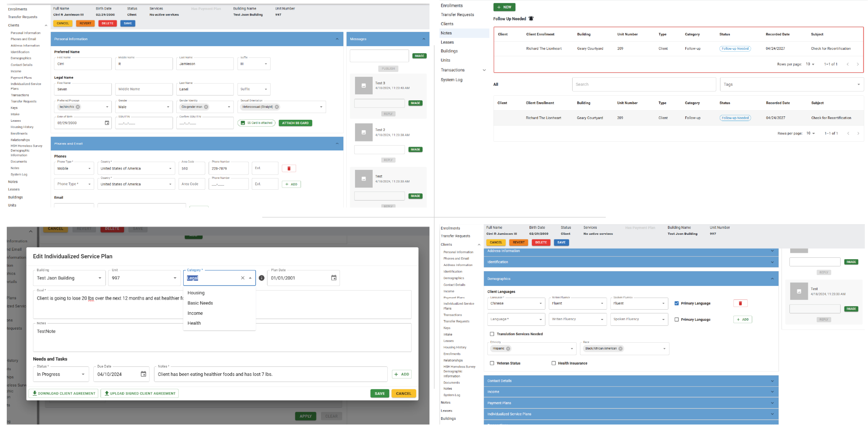
Task: Click the plus ADD phone button
Action: tap(291, 184)
